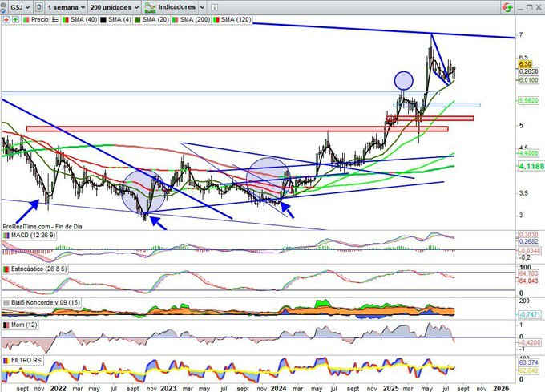Click the yellow 6,30 price tag
545x392 pixels.
tap(525, 64)
